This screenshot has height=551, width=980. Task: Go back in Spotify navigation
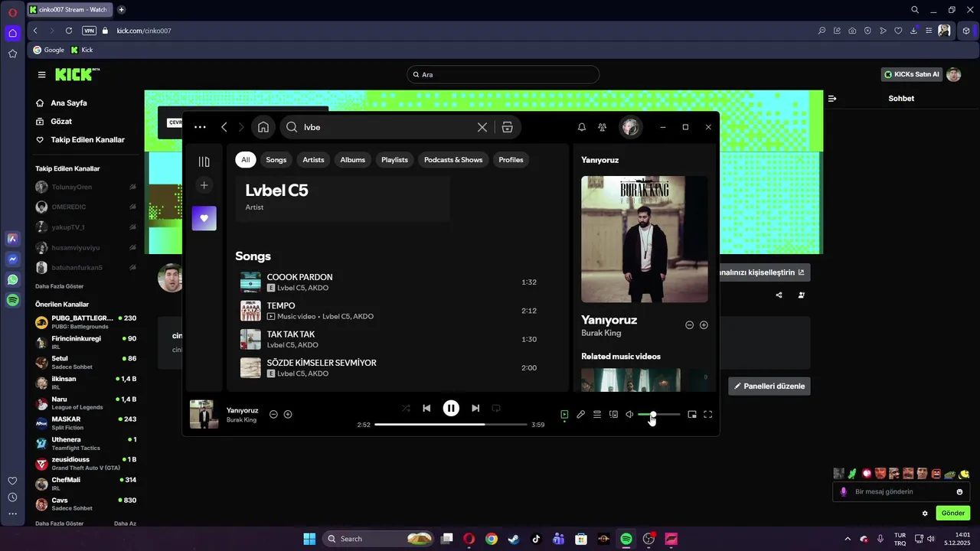[x=224, y=127]
